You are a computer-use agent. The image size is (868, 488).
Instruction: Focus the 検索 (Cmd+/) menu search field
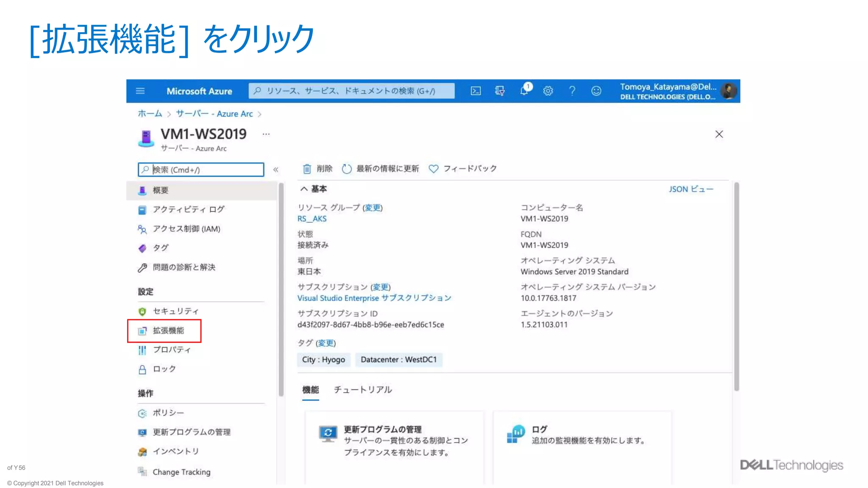coord(201,169)
